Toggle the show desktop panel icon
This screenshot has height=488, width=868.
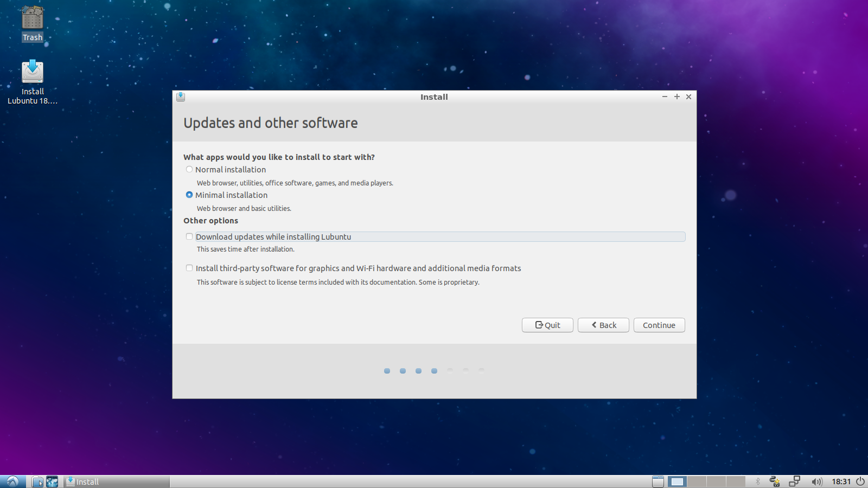click(658, 481)
